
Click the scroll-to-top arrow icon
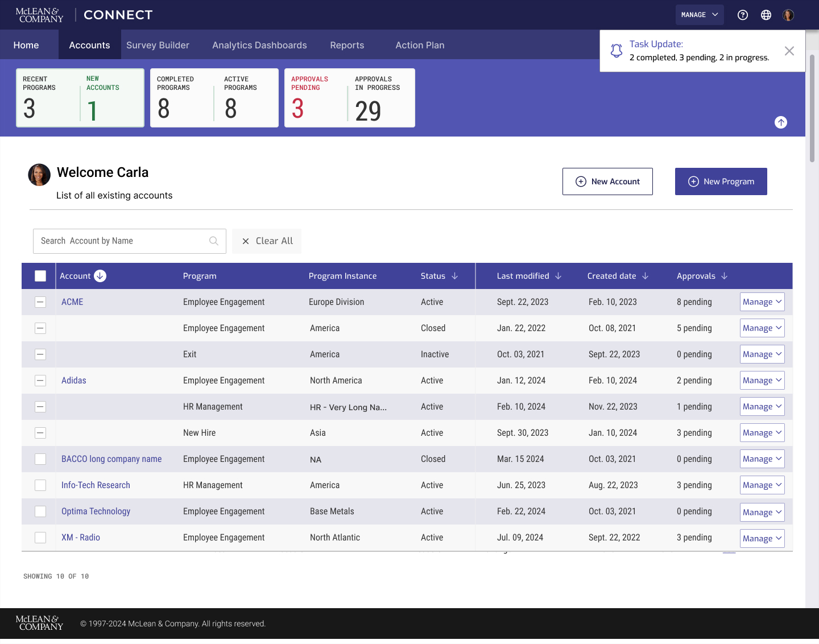point(781,122)
